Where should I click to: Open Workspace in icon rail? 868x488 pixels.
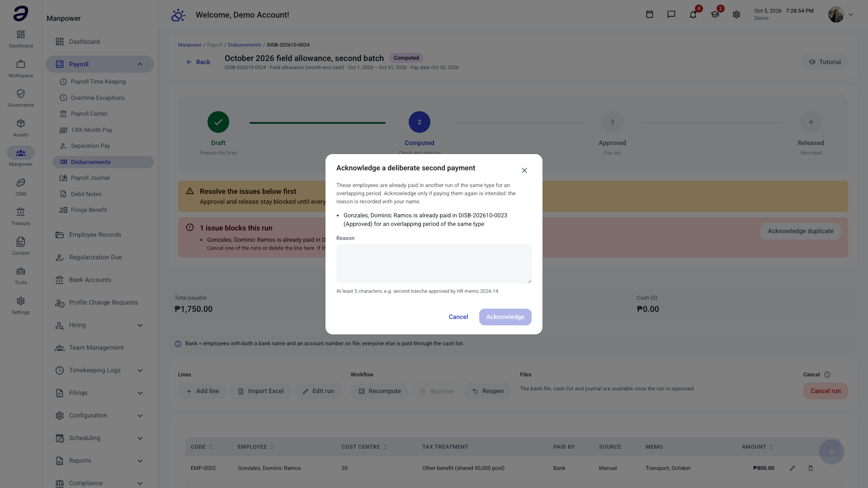(x=21, y=69)
